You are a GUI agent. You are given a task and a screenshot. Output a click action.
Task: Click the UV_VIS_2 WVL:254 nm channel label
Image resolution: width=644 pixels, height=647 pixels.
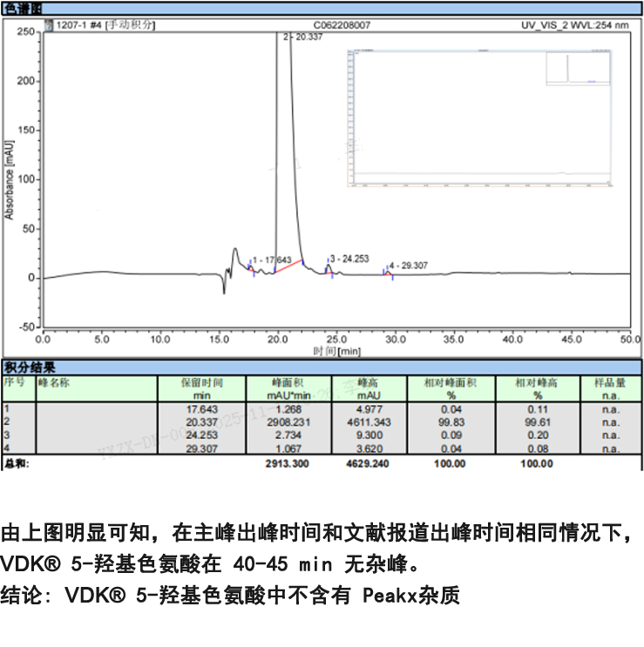coord(574,25)
